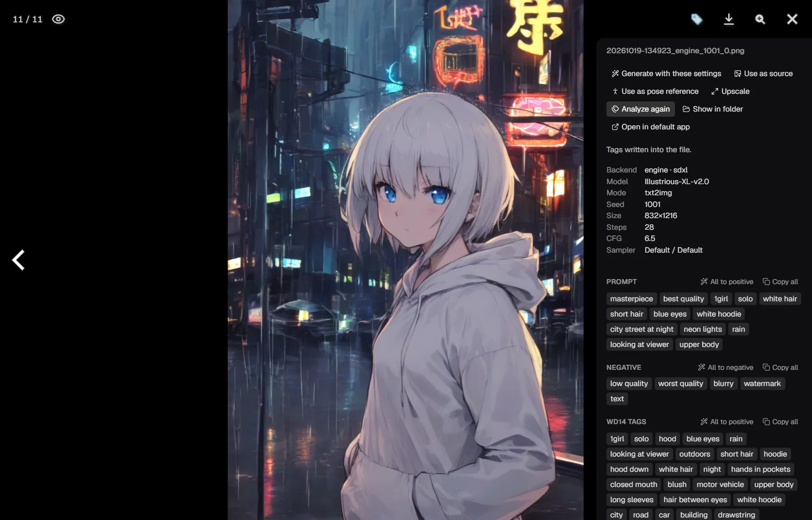The height and width of the screenshot is (520, 812).
Task: Go to previous image with left chevron
Action: click(x=18, y=260)
